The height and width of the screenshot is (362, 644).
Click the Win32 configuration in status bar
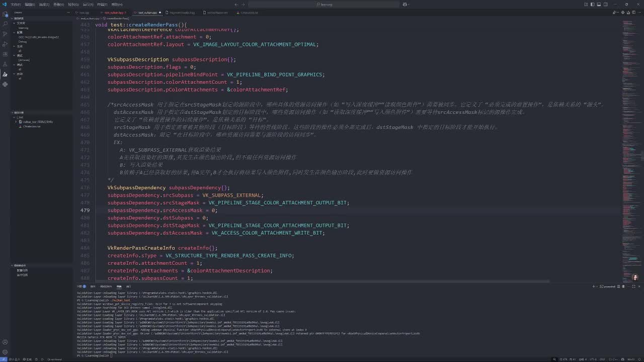click(x=630, y=359)
